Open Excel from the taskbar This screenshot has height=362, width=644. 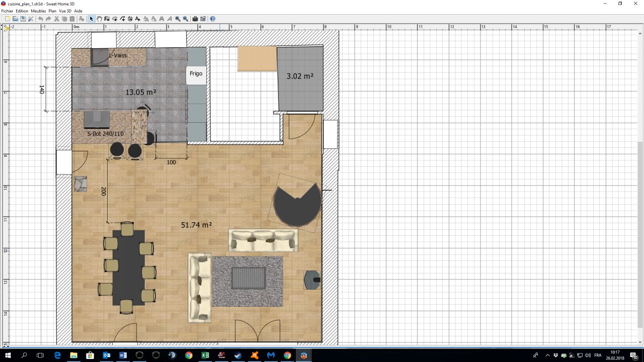tap(205, 355)
